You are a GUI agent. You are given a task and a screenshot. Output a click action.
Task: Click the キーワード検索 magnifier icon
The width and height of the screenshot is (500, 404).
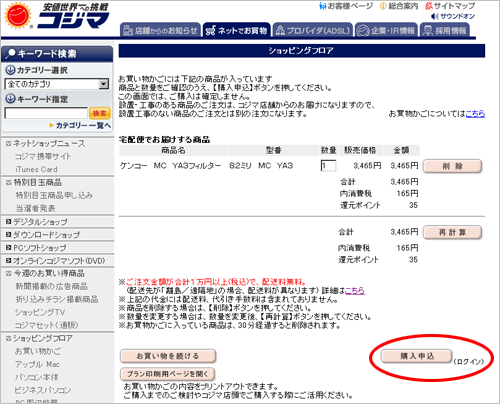click(11, 53)
